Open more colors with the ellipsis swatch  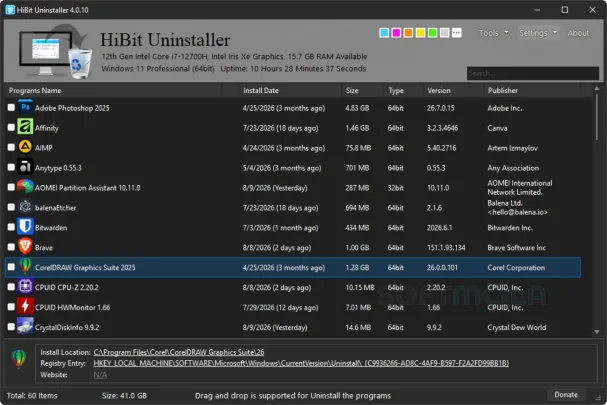click(x=457, y=33)
